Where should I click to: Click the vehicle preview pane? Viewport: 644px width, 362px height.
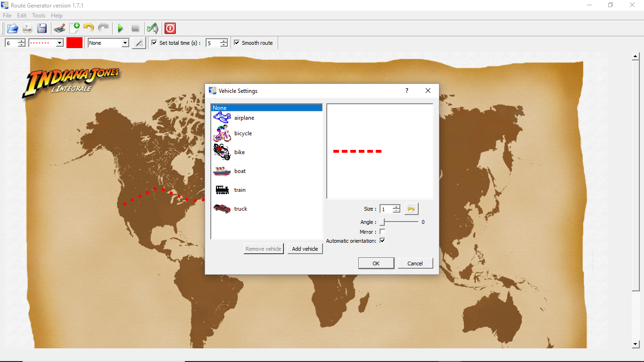380,151
